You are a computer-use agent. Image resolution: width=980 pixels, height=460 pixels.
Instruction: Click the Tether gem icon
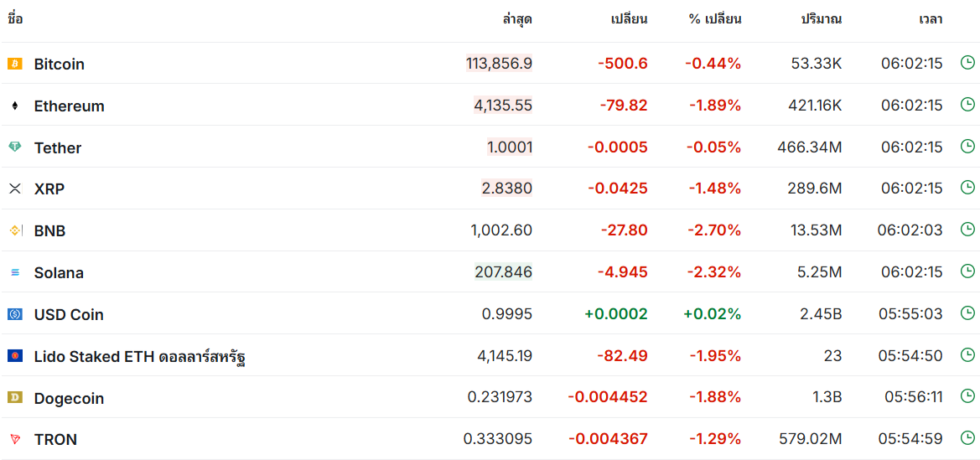coord(14,147)
